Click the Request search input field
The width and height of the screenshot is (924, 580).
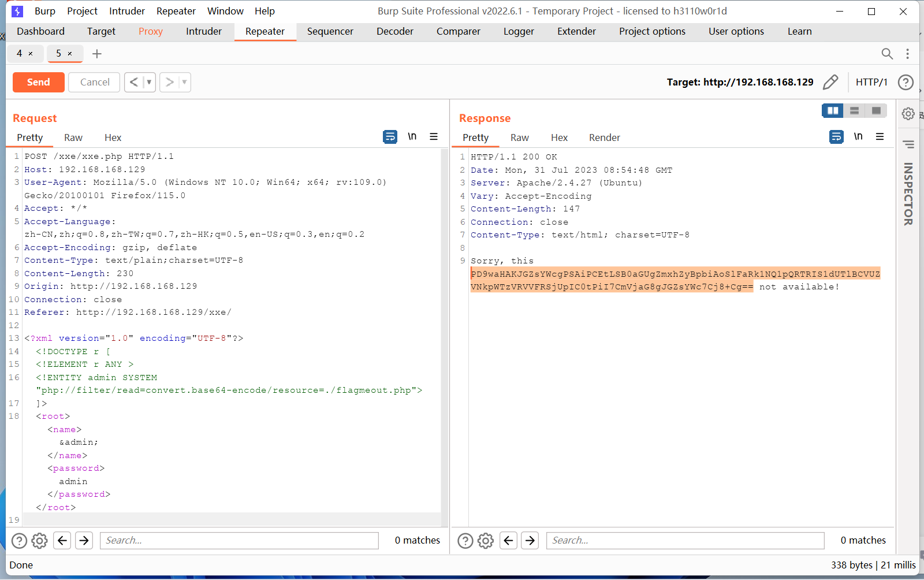coord(239,541)
